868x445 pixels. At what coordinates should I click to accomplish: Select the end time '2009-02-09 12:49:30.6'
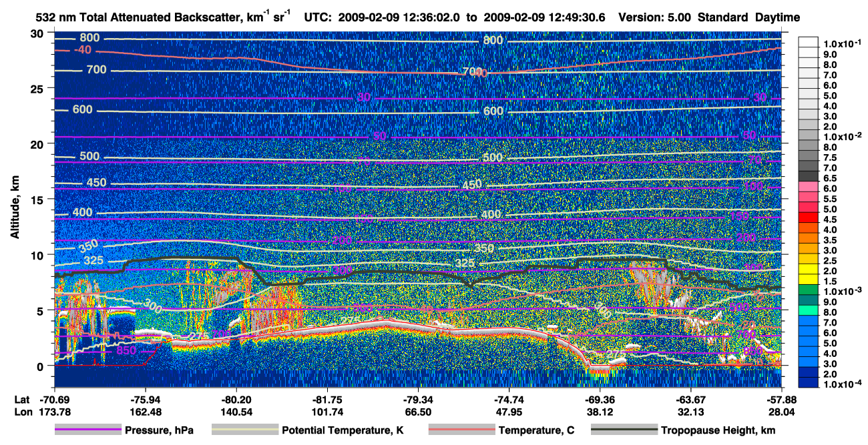(x=544, y=18)
